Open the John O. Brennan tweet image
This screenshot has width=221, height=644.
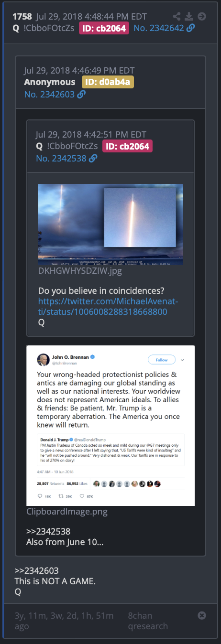(110, 425)
